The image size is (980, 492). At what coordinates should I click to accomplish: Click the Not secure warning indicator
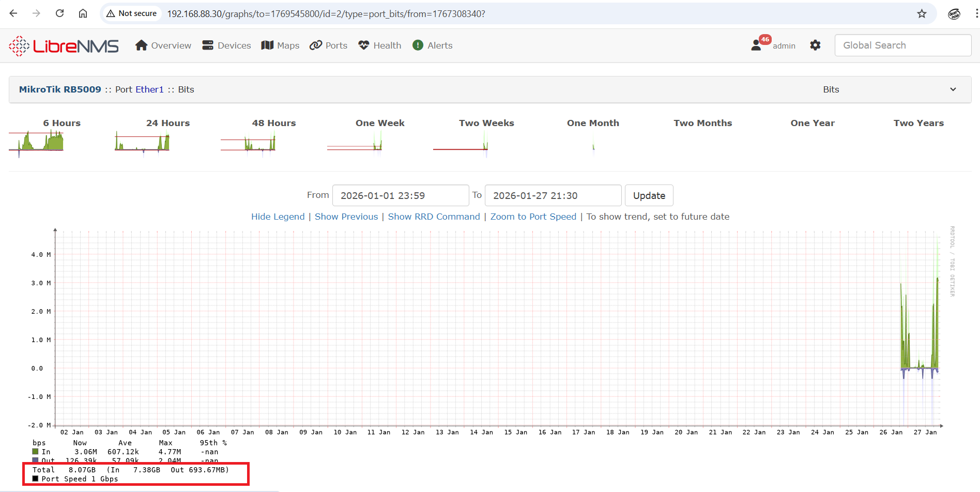pyautogui.click(x=132, y=13)
